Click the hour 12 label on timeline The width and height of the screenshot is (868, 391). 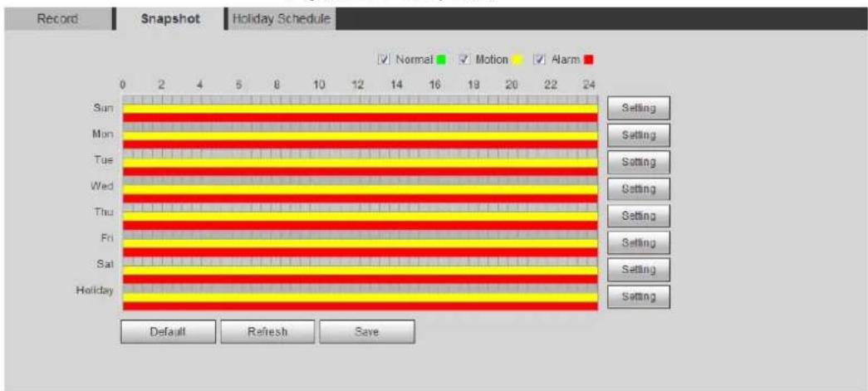pyautogui.click(x=358, y=86)
